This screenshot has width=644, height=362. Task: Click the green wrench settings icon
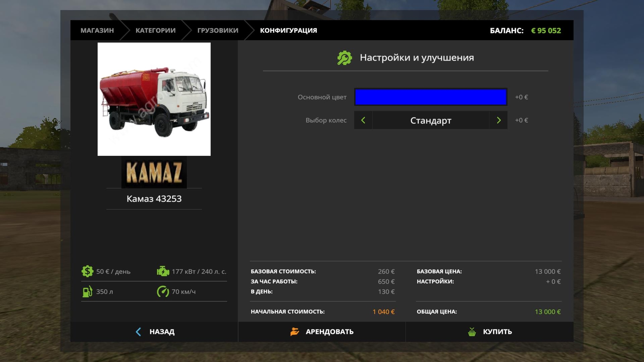click(x=344, y=58)
